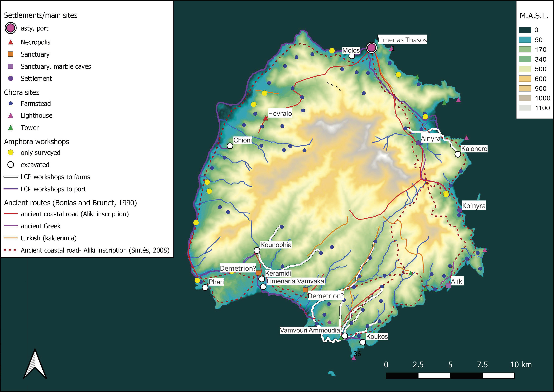Click the scale bar 10 km label
This screenshot has height=392, width=554.
(521, 365)
